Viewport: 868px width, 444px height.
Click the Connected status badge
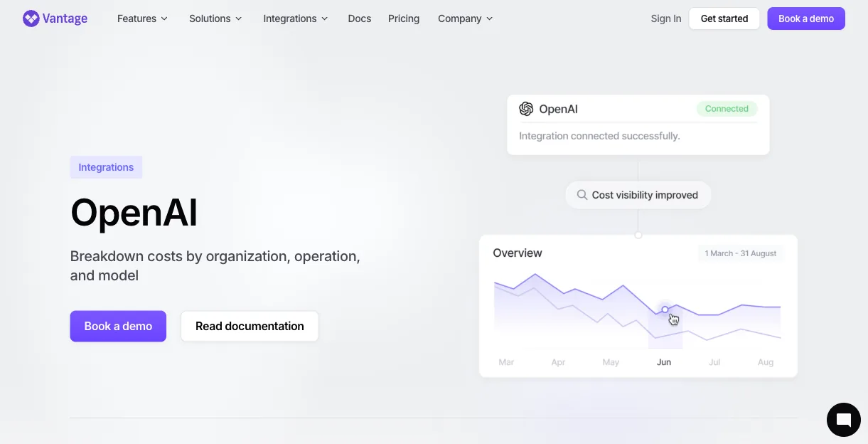click(727, 109)
